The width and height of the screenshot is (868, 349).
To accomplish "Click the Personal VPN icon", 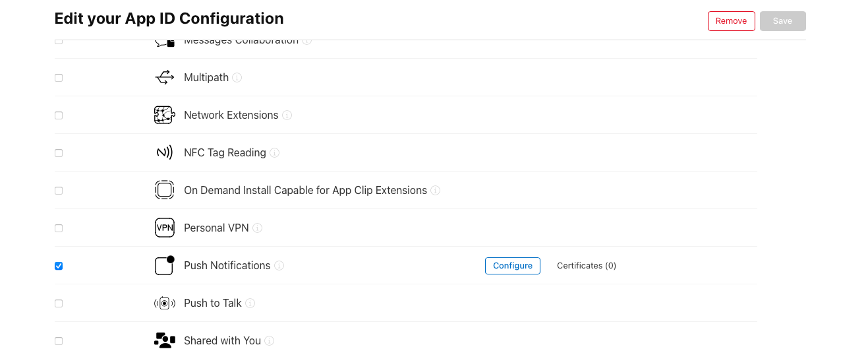I will click(164, 228).
